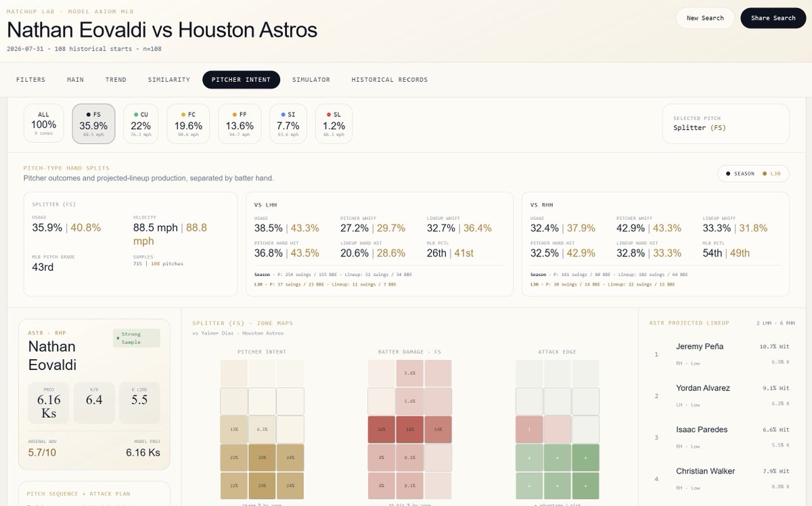Click the 13% pitcher intent zone cell
The width and height of the screenshot is (812, 506).
(233, 430)
